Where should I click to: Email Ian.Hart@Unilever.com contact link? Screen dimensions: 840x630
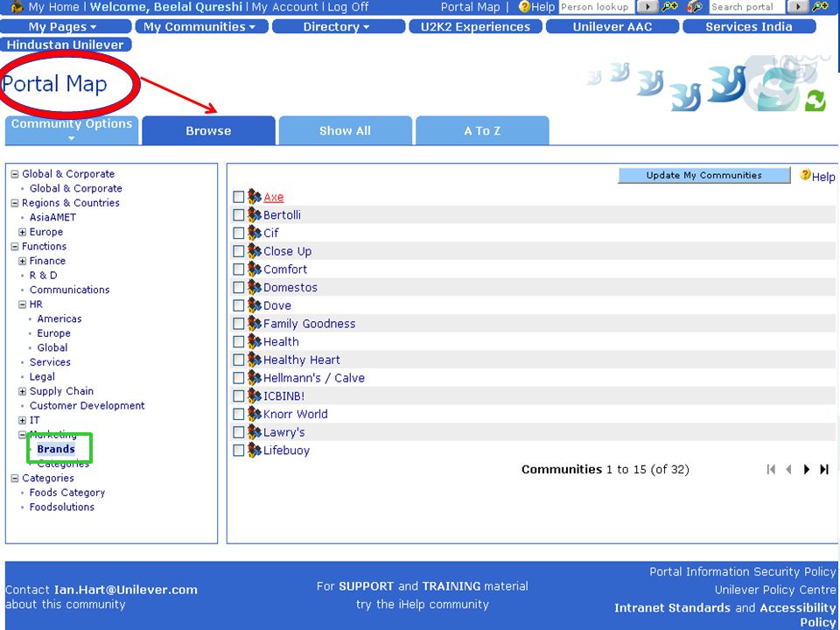coord(125,590)
